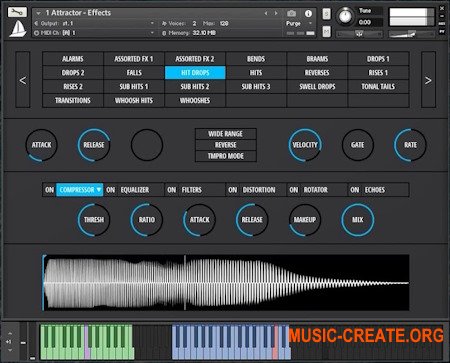Select the WHOOSH HITS category

(134, 100)
